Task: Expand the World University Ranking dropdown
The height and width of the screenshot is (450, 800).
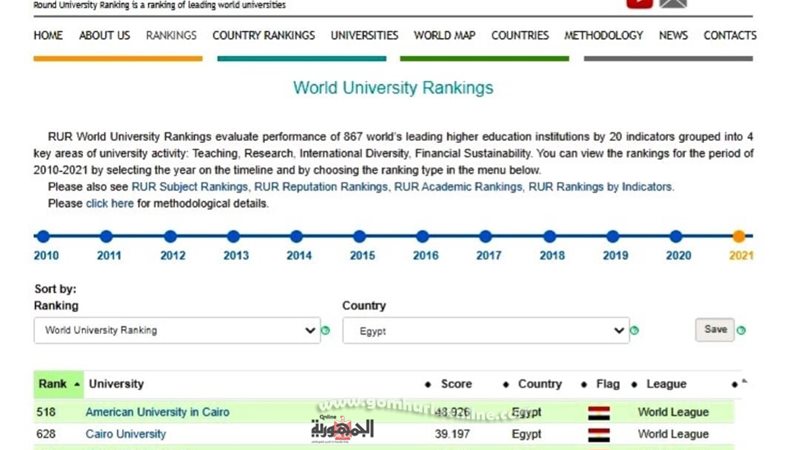Action: (x=177, y=330)
